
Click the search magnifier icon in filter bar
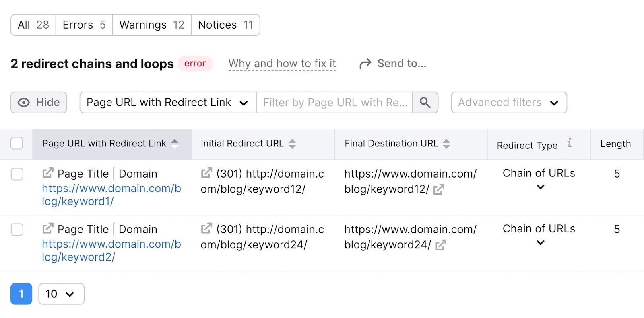pyautogui.click(x=425, y=103)
